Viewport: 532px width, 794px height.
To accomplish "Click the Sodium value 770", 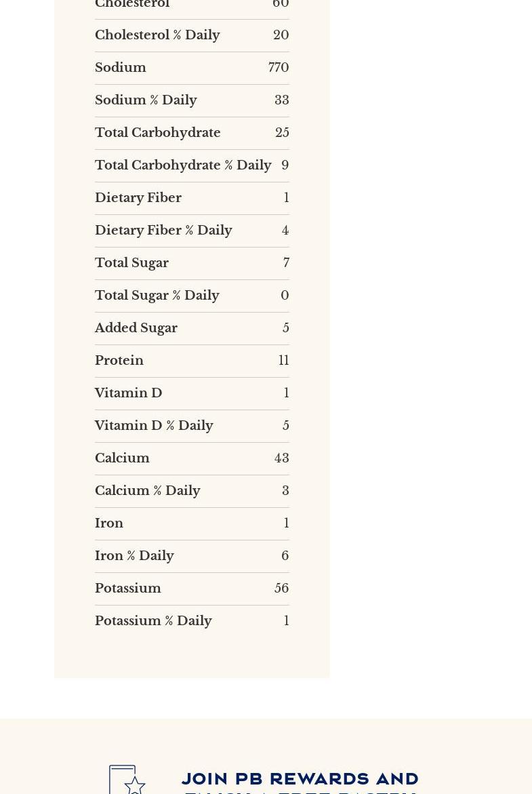I will pos(279,68).
